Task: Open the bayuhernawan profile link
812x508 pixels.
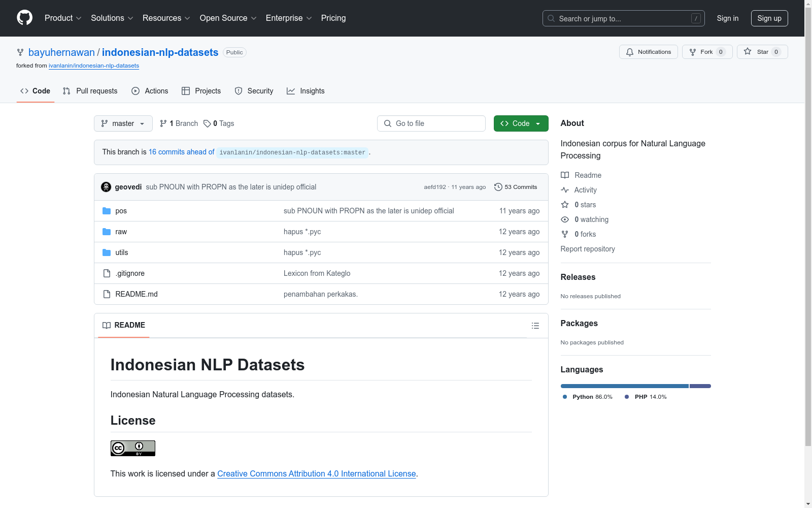Action: click(x=61, y=52)
